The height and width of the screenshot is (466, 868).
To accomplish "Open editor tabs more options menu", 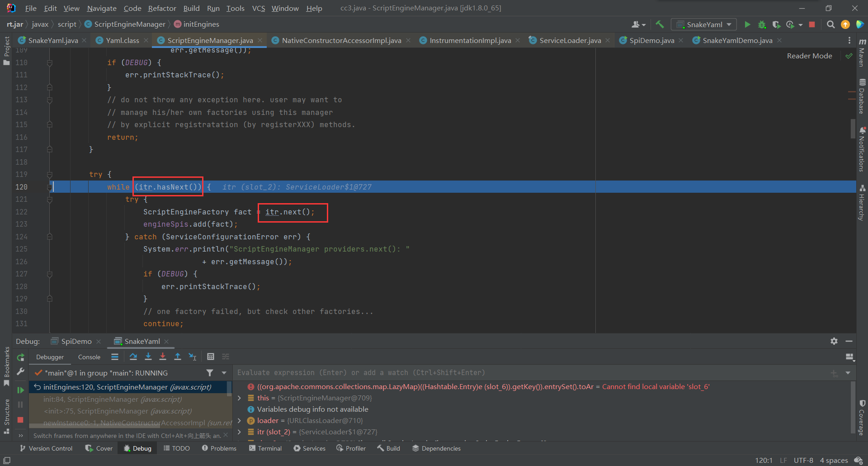I will click(849, 40).
